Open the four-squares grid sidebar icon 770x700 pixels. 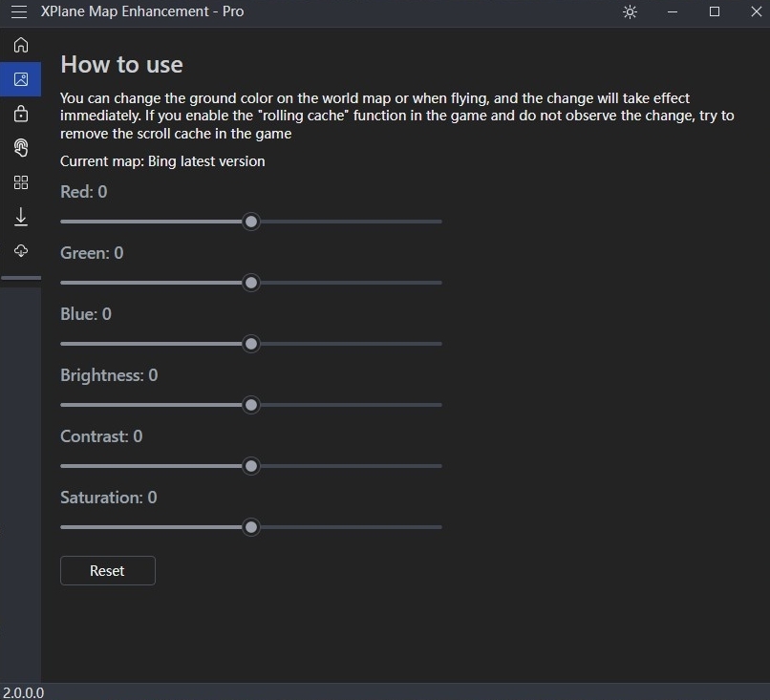tap(21, 182)
